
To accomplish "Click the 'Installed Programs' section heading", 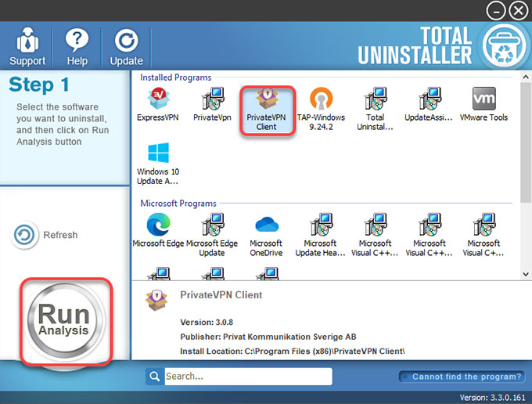I will tap(176, 78).
